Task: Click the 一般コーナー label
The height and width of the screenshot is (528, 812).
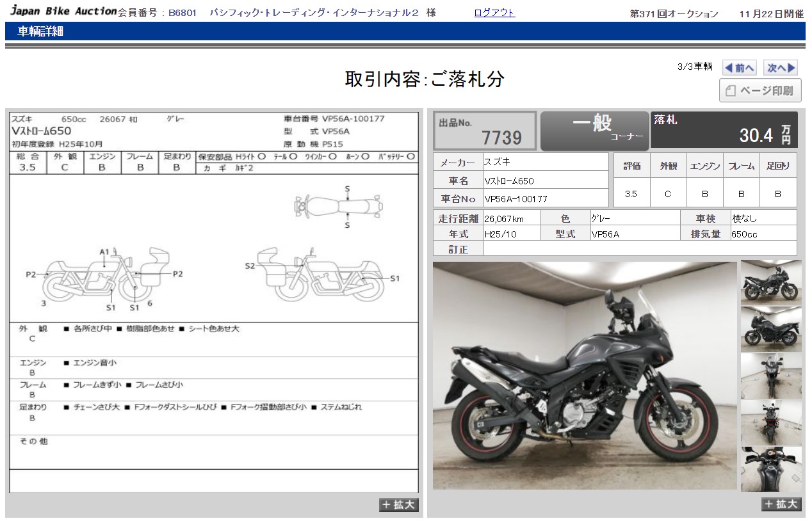Action: 594,131
